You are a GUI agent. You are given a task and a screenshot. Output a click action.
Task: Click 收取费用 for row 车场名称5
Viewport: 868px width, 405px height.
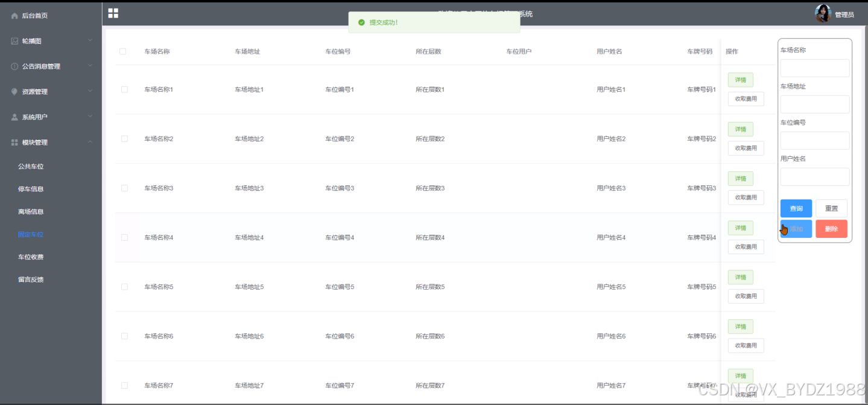click(x=746, y=296)
